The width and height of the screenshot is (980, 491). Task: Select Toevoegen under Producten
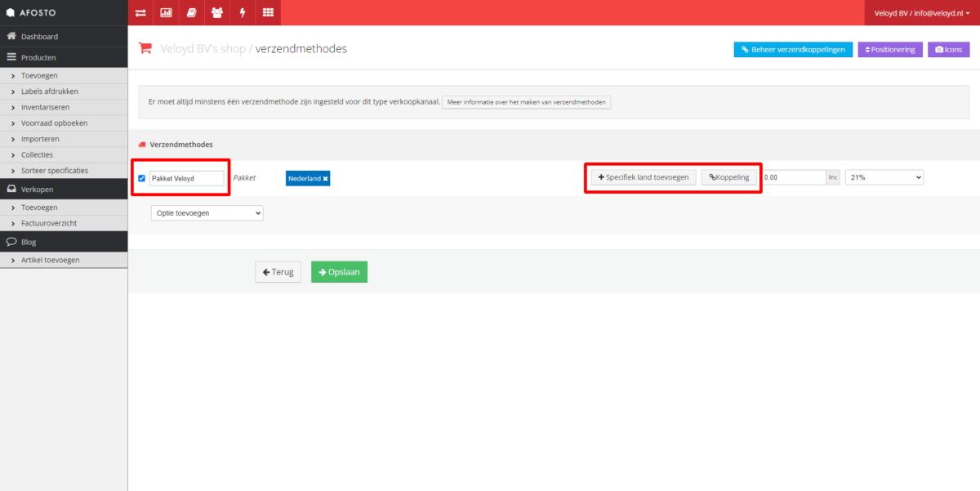(x=64, y=75)
